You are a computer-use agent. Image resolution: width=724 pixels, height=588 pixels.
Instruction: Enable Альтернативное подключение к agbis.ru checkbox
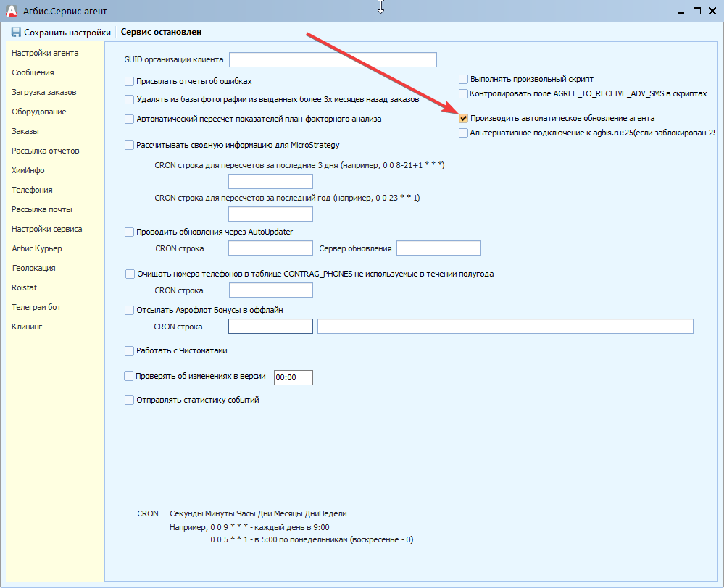click(463, 133)
